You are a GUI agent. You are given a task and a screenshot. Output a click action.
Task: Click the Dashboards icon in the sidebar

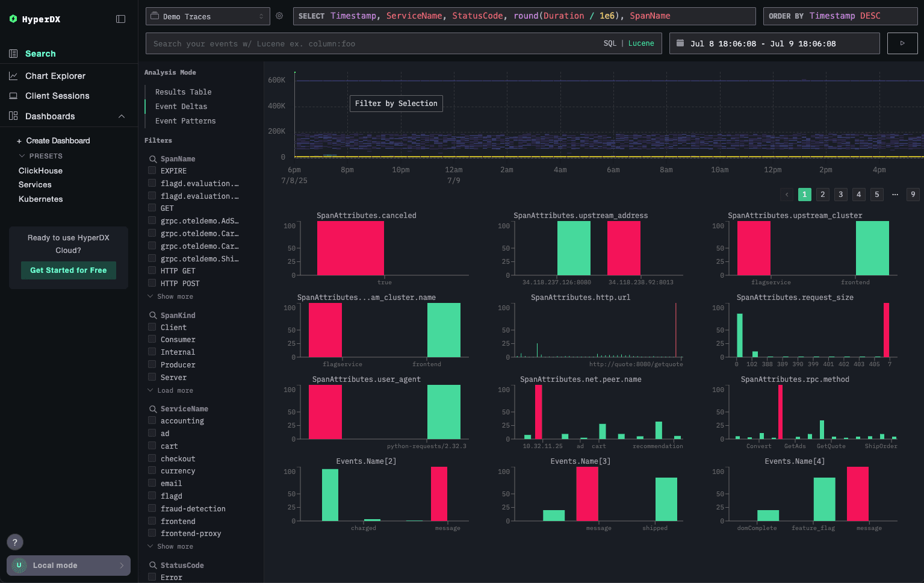(x=13, y=116)
